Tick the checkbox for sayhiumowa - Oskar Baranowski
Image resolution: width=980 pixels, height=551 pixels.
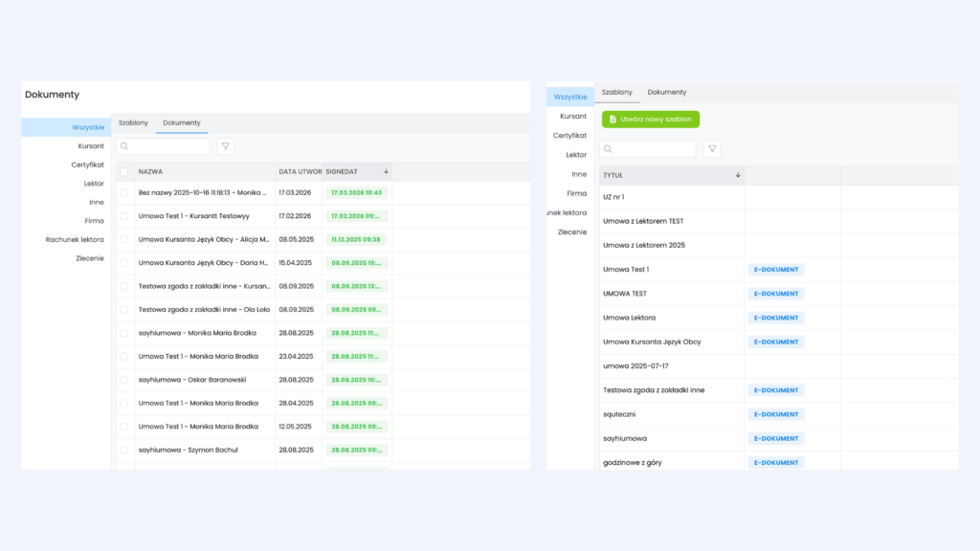pos(123,380)
